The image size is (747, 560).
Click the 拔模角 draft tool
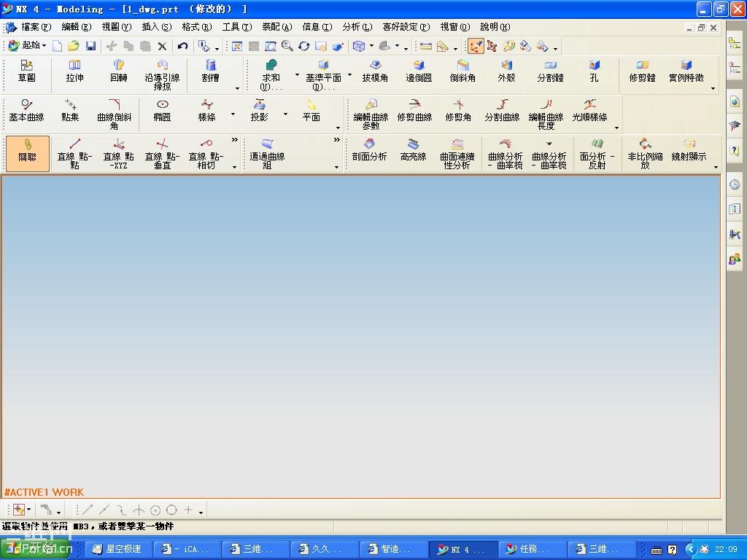pyautogui.click(x=375, y=71)
